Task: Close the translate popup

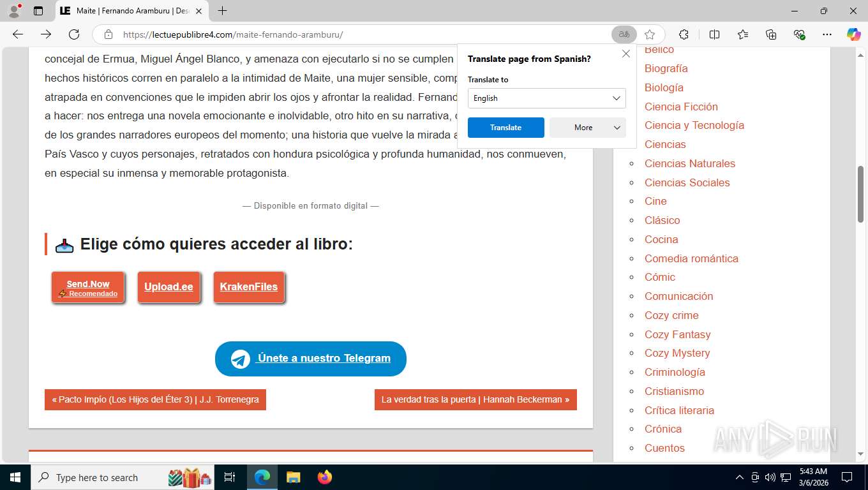Action: click(x=626, y=54)
